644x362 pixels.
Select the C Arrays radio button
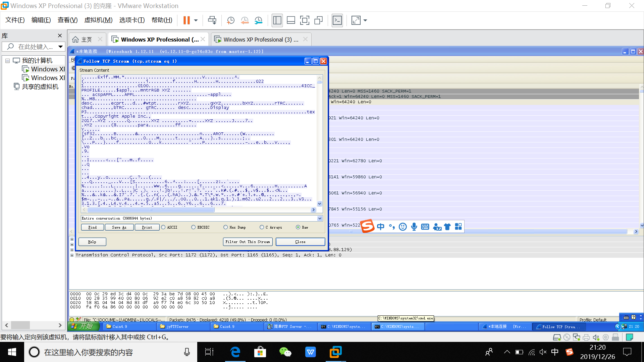tap(262, 227)
